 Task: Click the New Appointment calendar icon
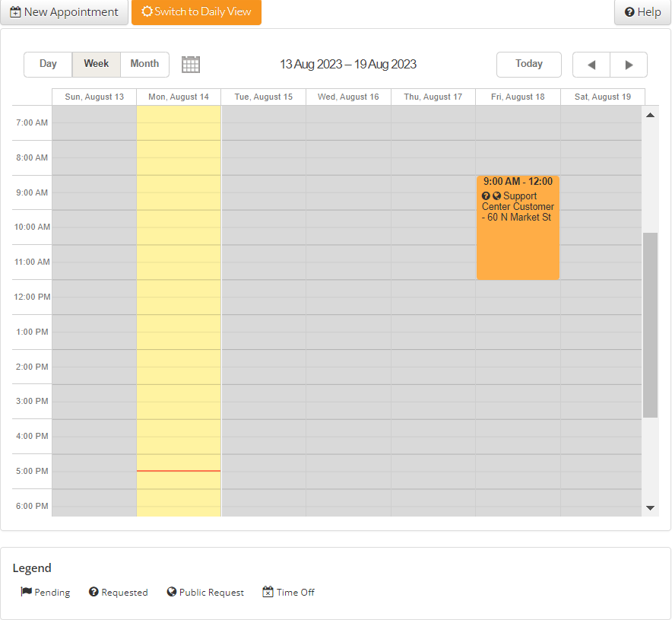[x=15, y=12]
